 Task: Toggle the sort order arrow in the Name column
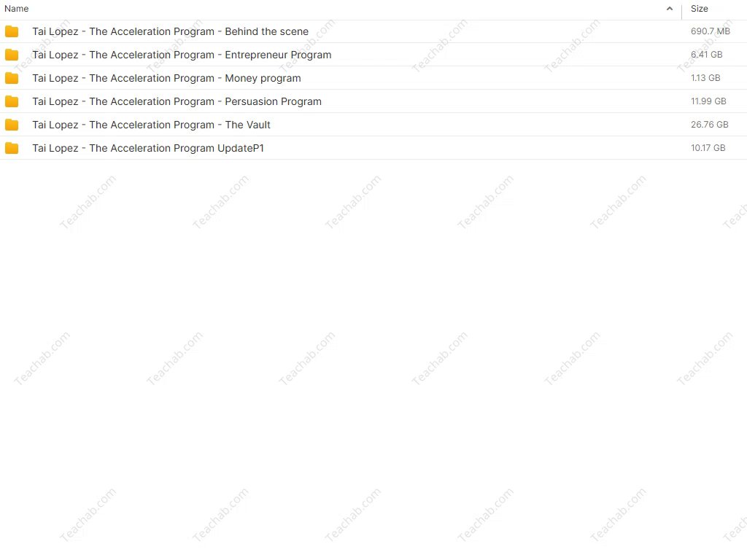pos(670,9)
